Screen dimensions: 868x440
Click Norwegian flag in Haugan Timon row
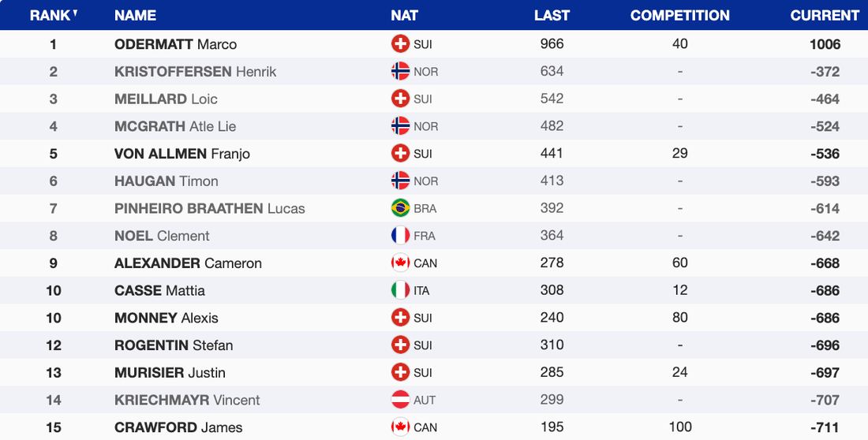[400, 181]
